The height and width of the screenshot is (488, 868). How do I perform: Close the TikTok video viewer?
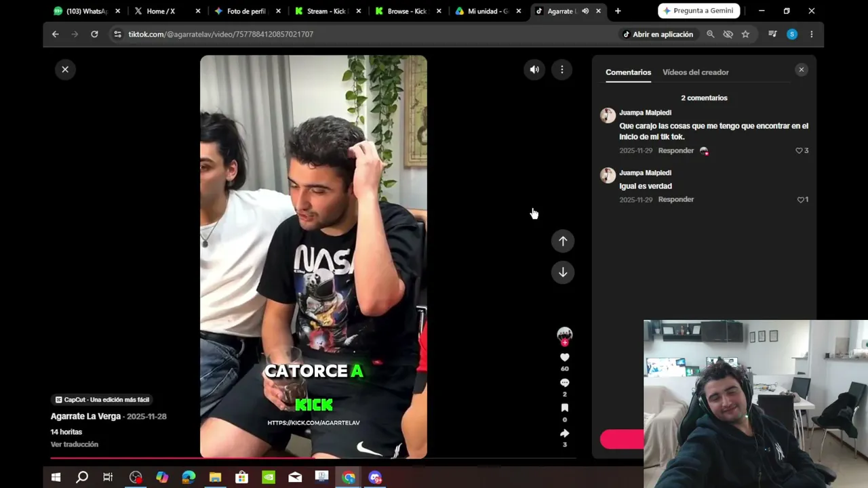point(65,69)
